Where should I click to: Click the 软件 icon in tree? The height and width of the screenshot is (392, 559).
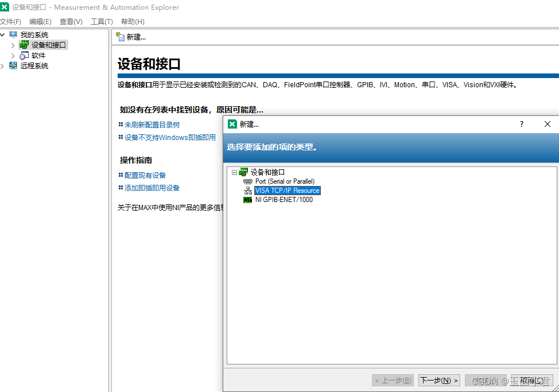click(24, 55)
